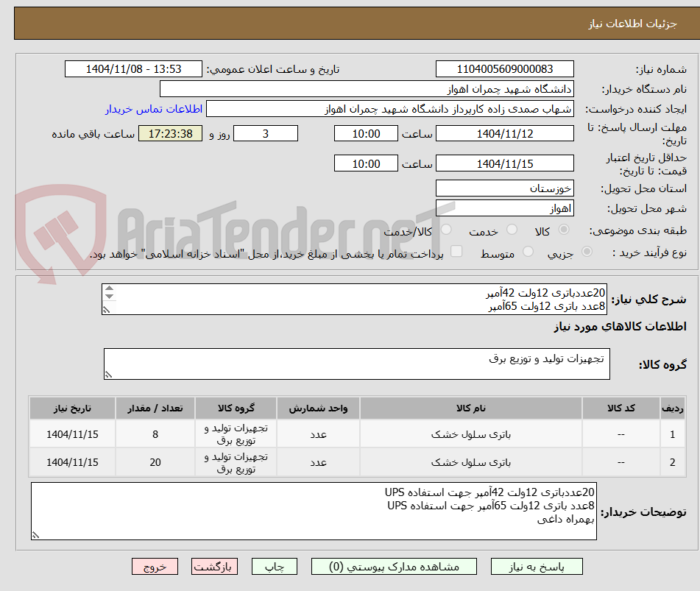Click quantity 8 in row 1
The height and width of the screenshot is (591, 700).
pos(155,434)
